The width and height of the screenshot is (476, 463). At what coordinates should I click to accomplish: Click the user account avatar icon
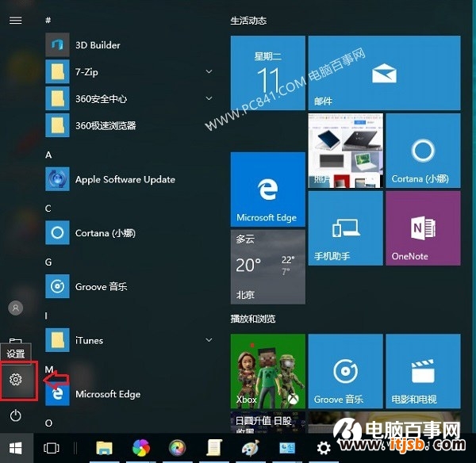(15, 308)
